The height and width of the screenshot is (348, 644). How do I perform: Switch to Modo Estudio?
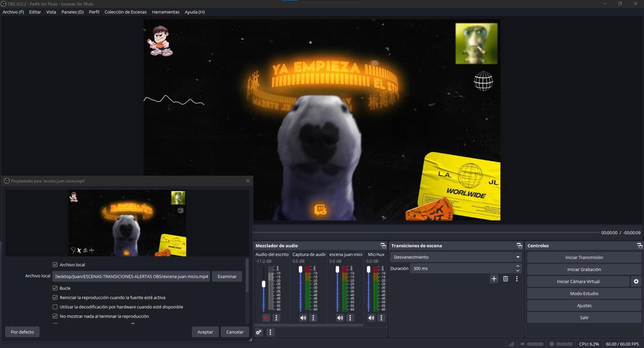(x=584, y=294)
